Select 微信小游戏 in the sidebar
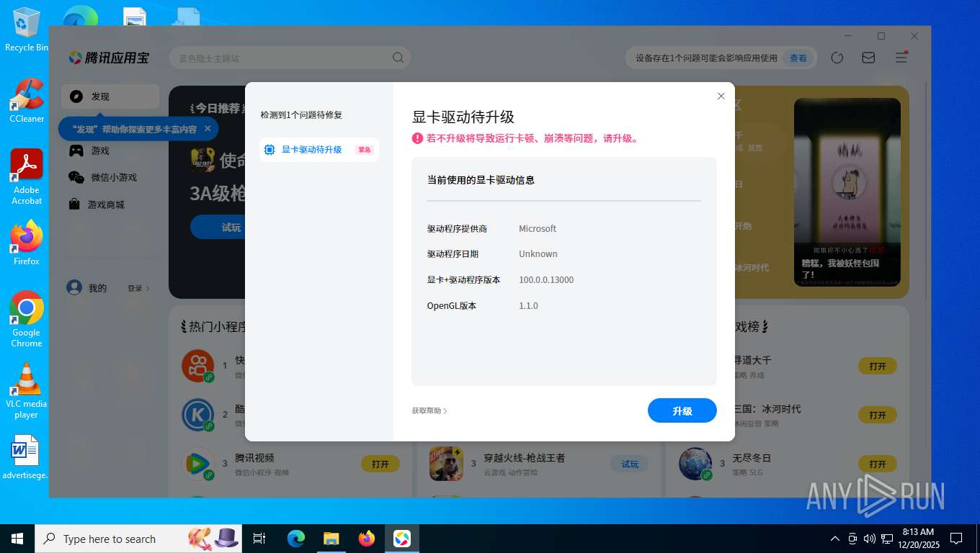Image resolution: width=980 pixels, height=553 pixels. point(110,177)
